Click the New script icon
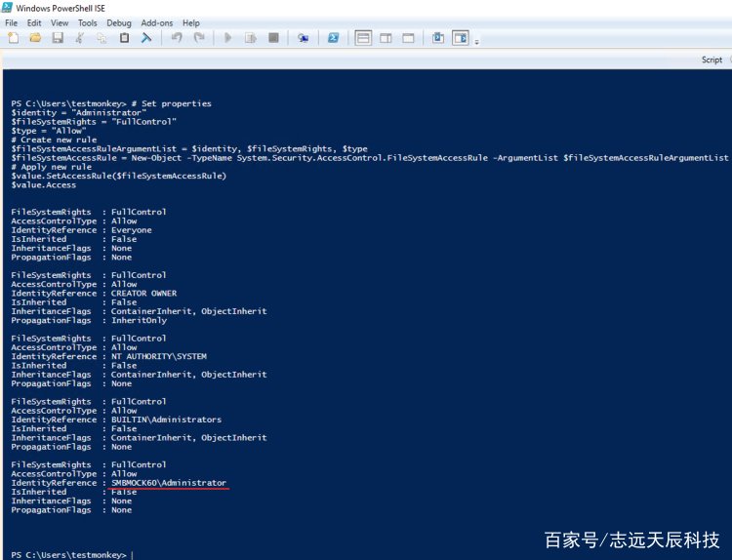This screenshot has width=732, height=560. [x=13, y=38]
